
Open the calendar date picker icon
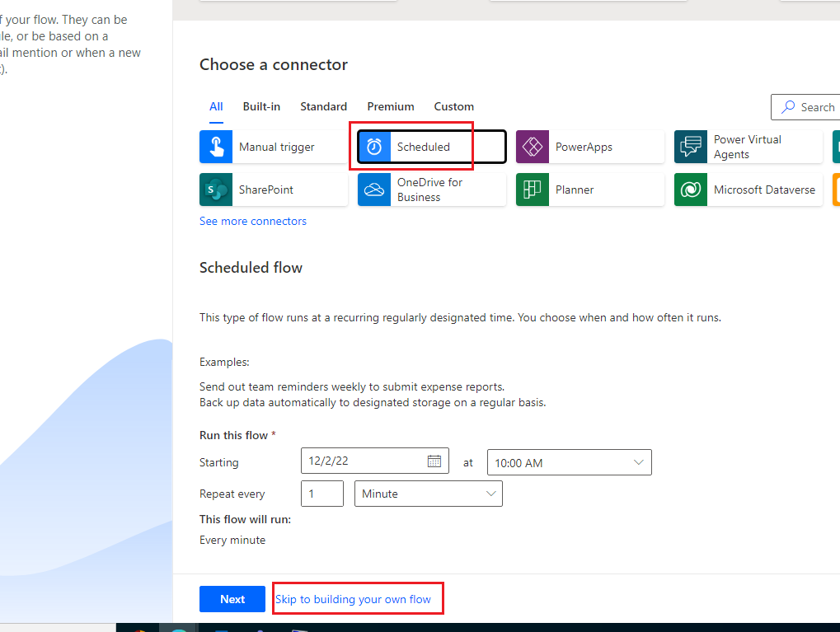point(434,461)
